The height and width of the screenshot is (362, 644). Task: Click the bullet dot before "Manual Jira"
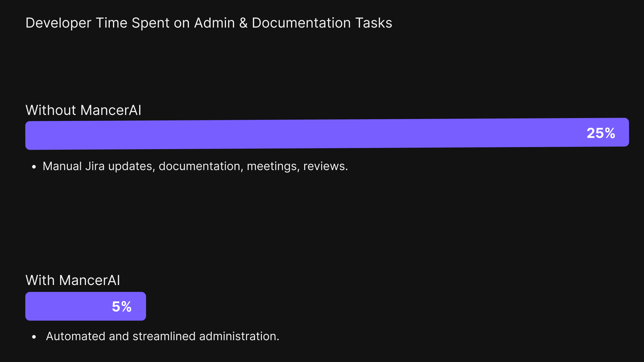tap(34, 167)
